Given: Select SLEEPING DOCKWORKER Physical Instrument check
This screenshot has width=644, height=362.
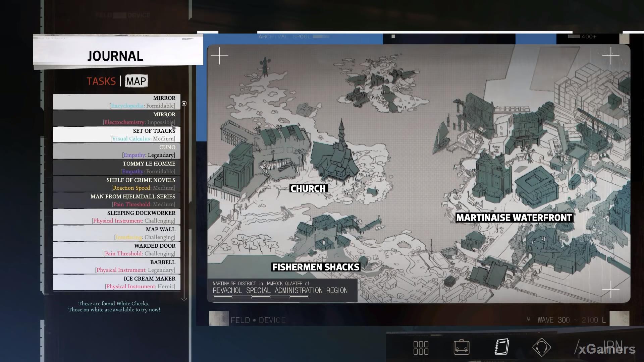Looking at the screenshot, I should (x=117, y=217).
